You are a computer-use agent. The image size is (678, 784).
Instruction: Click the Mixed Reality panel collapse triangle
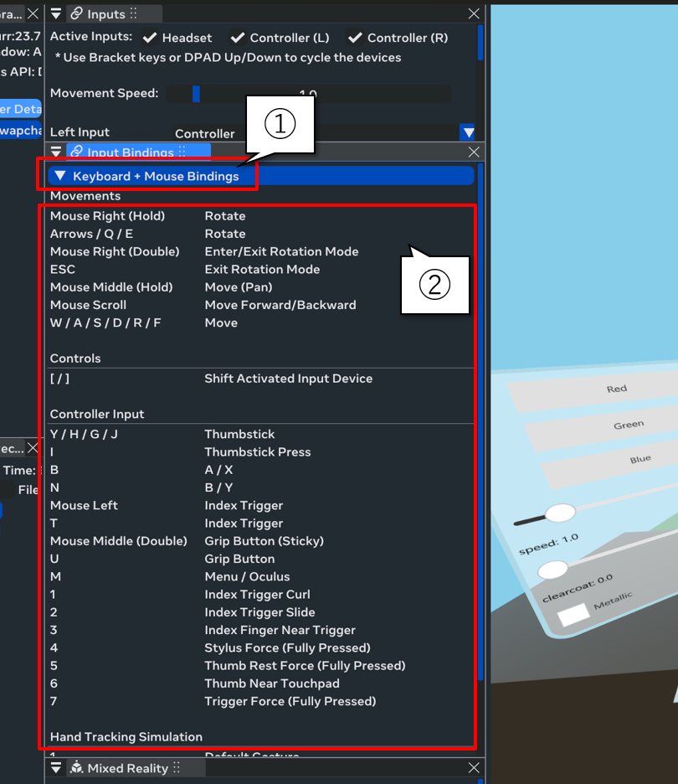[x=56, y=768]
